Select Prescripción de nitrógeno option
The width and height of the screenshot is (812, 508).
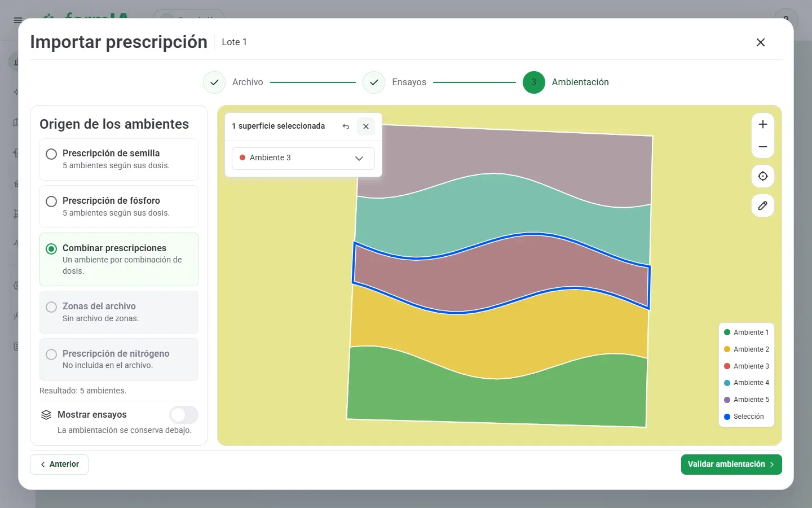click(119, 360)
